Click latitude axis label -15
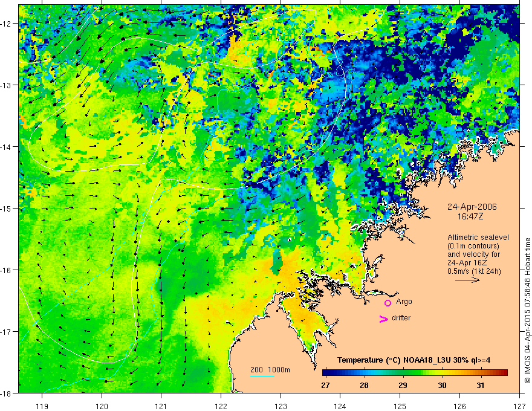 [6, 208]
